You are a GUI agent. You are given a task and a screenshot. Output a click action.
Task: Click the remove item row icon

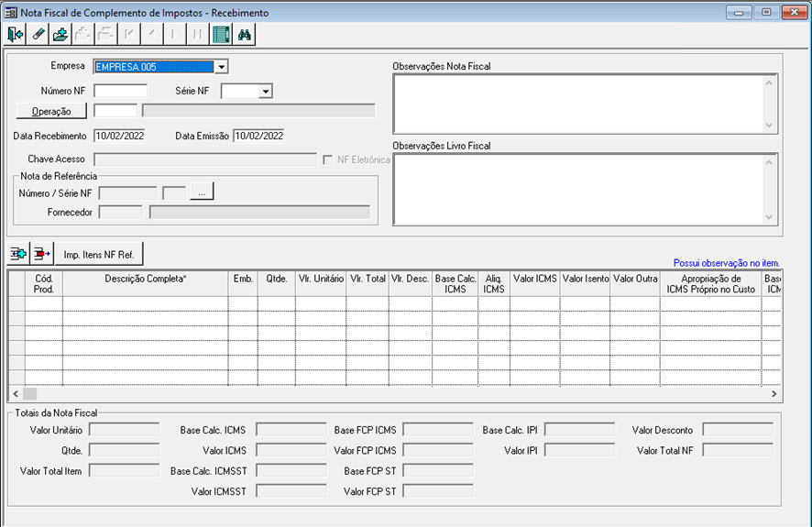point(42,254)
